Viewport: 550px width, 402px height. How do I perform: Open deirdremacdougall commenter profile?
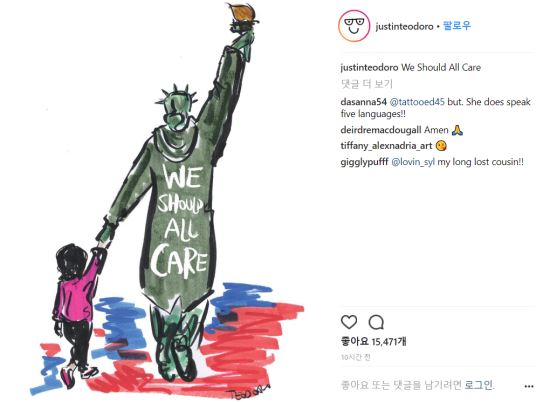(x=381, y=130)
